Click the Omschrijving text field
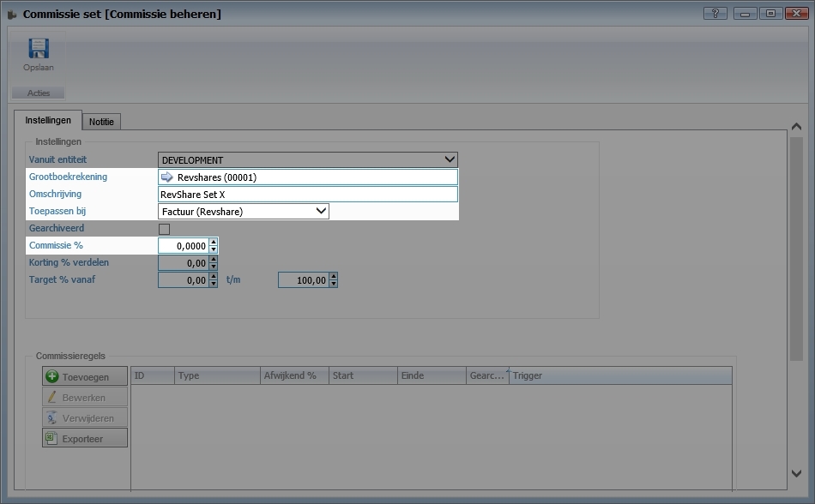Image resolution: width=815 pixels, height=504 pixels. (x=307, y=195)
